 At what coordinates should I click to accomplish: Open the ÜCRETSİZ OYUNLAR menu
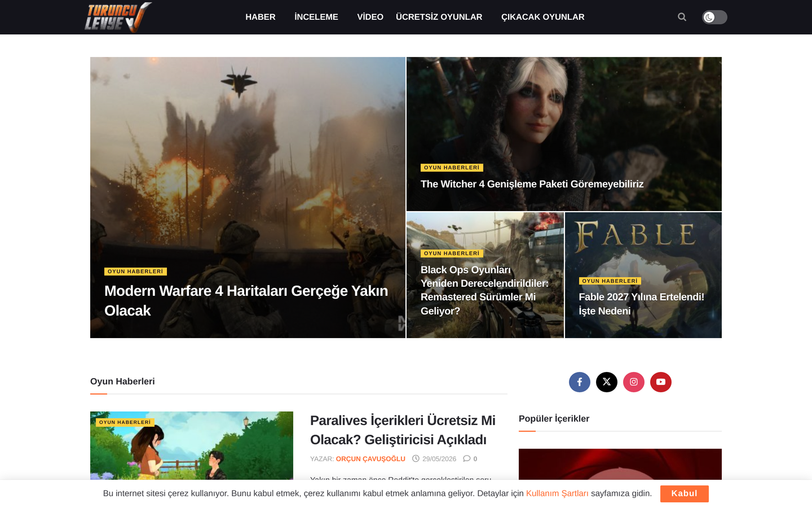[439, 17]
